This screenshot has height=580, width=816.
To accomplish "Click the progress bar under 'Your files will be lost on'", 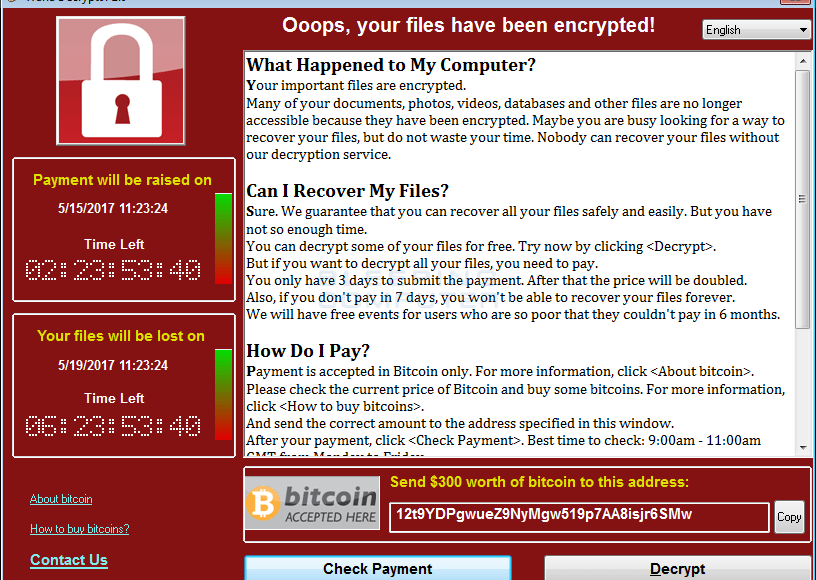I will (x=224, y=395).
